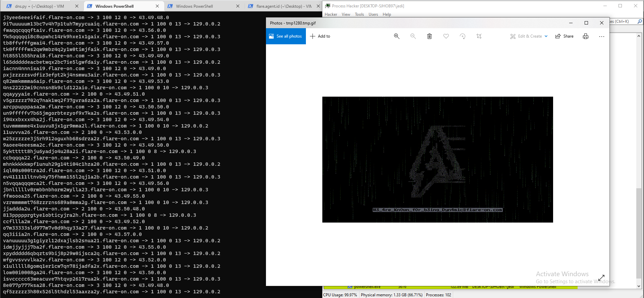Enter full screen with the diagonal arrows icon
Screen dimensions: 644x298
(x=601, y=278)
